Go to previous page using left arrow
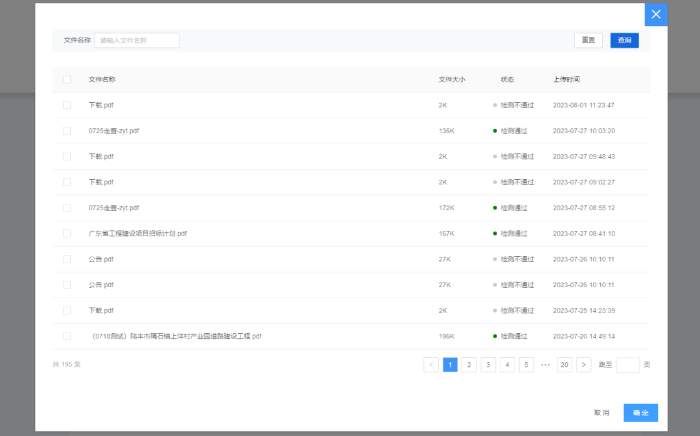 [x=431, y=365]
